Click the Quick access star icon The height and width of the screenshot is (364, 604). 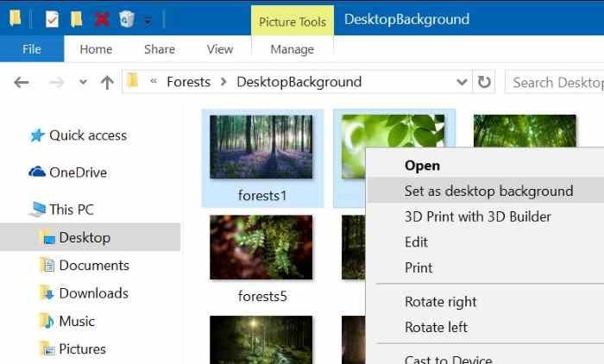(x=37, y=135)
